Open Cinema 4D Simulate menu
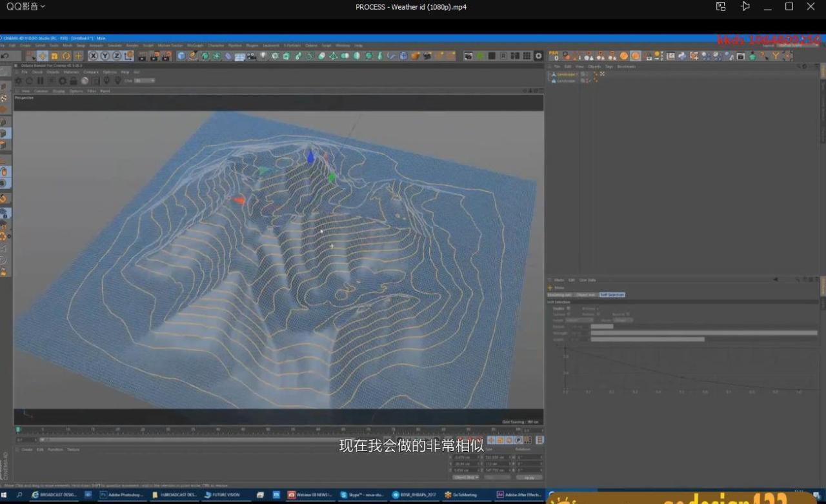The width and height of the screenshot is (826, 504). tap(115, 45)
